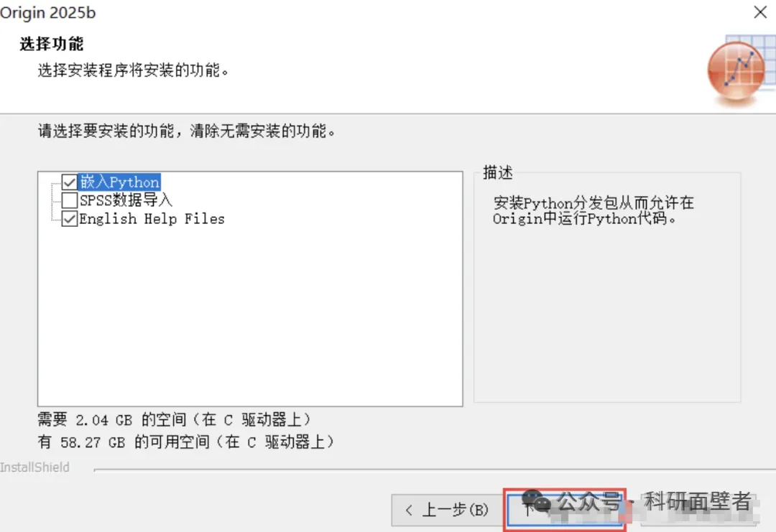This screenshot has width=776, height=532.
Task: Click the 描述 group box label
Action: click(x=497, y=172)
